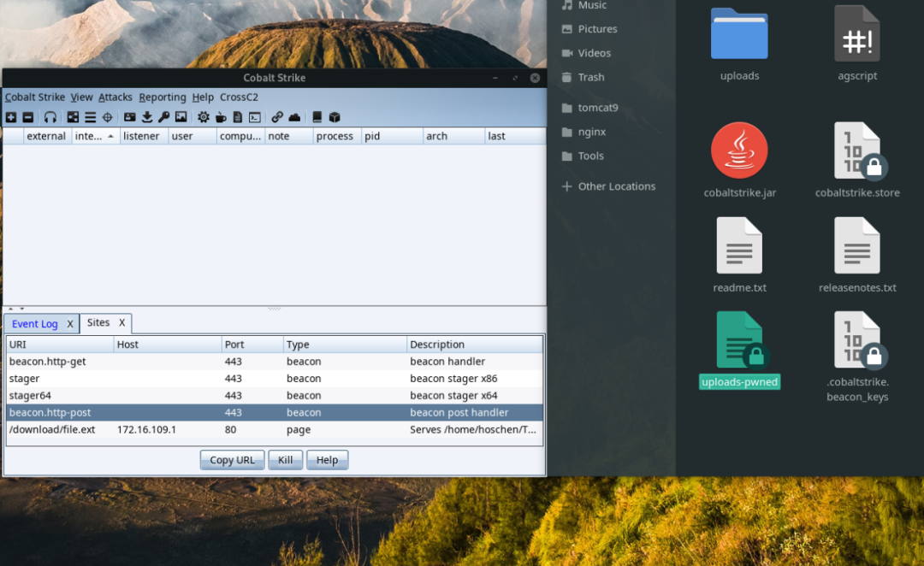This screenshot has height=566, width=924.
Task: Sort by the inte... column arrow
Action: (110, 136)
